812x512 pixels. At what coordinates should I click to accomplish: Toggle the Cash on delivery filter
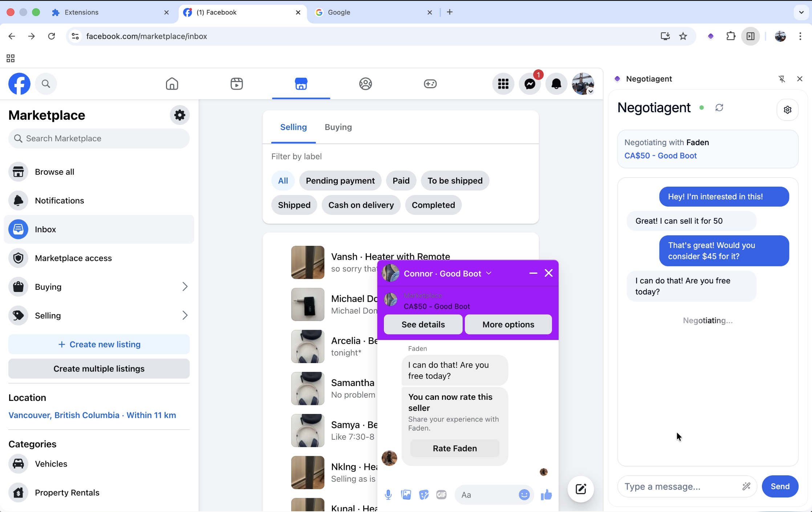(361, 205)
